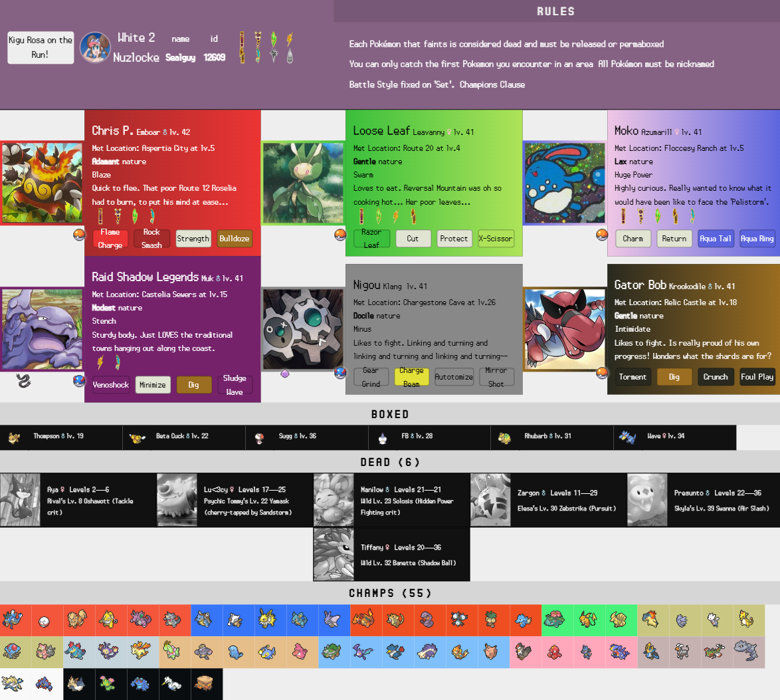The width and height of the screenshot is (780, 700).
Task: Select Gator Bob's Crunch move
Action: (x=716, y=377)
